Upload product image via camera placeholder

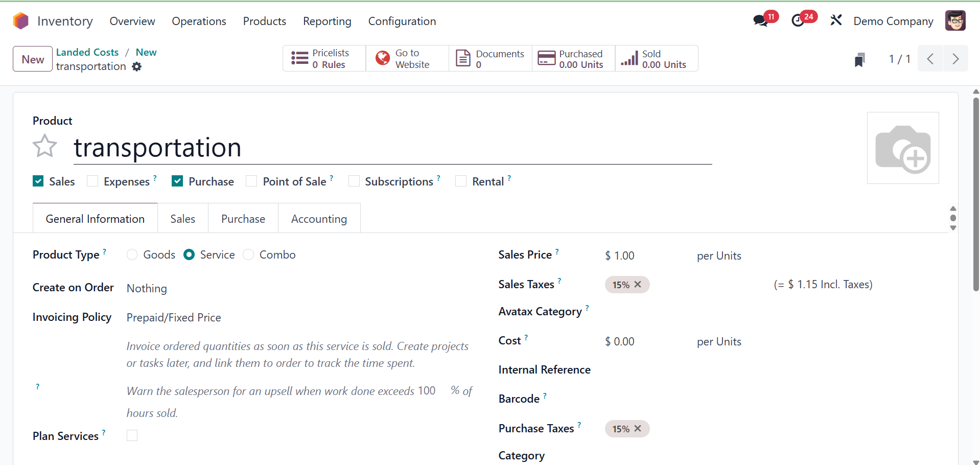(x=902, y=148)
